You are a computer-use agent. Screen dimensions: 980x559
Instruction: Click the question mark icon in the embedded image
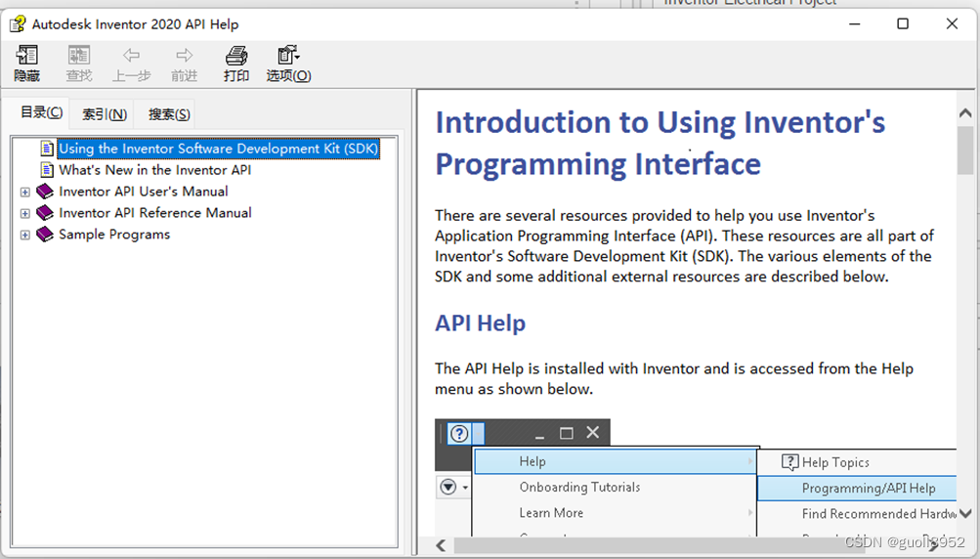coord(459,433)
